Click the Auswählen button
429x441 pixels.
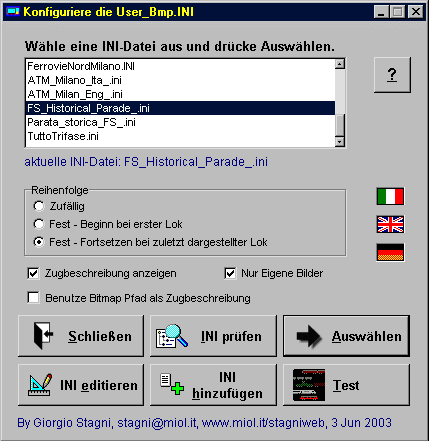click(346, 336)
